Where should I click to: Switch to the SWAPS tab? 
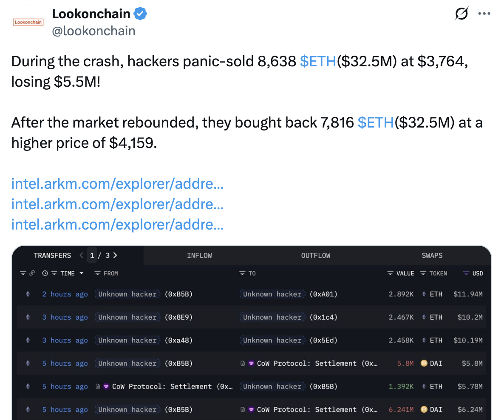click(x=432, y=255)
